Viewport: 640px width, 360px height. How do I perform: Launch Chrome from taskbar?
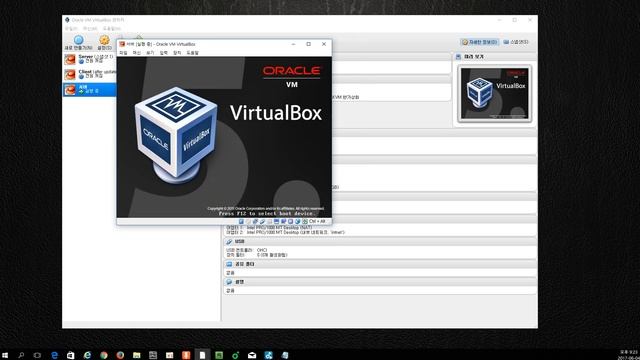104,355
